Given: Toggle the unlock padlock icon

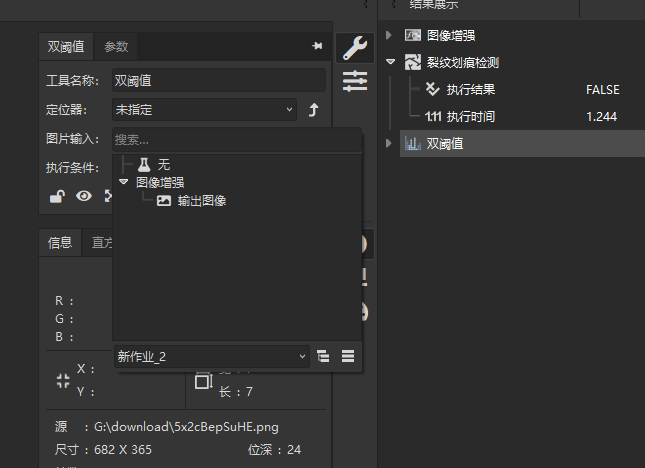Looking at the screenshot, I should [58, 196].
